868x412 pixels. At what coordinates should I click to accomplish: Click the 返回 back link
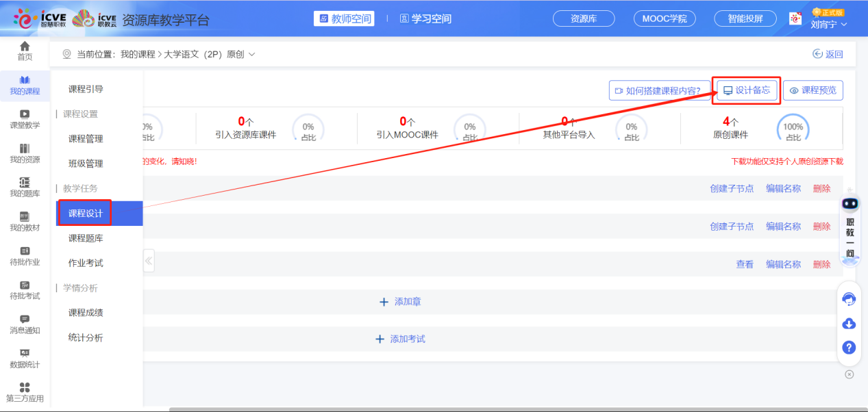coord(828,54)
